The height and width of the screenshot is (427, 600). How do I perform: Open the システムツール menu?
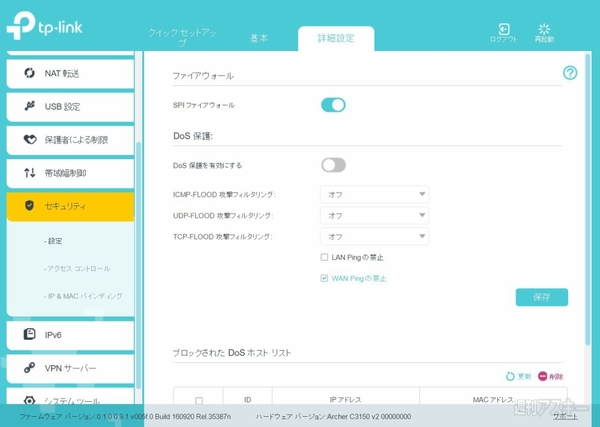70,398
